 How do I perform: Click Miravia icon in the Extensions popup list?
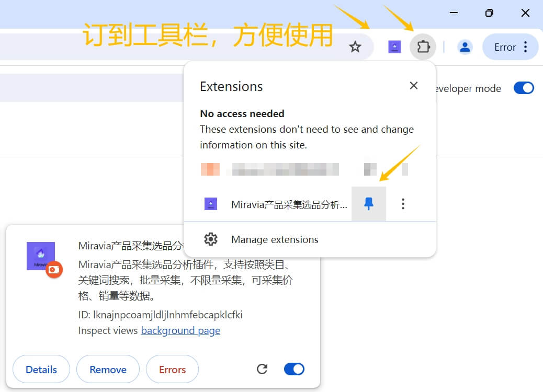click(x=210, y=204)
